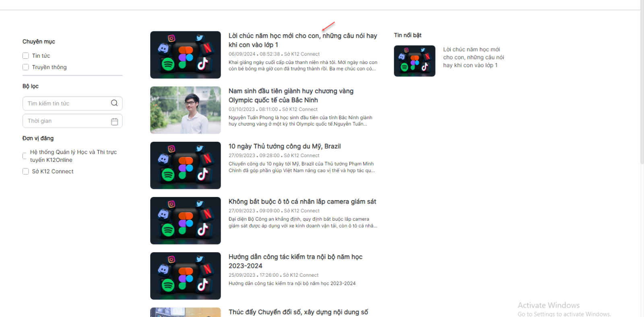Open featured story title in Tin nổi bật
Image resolution: width=644 pixels, height=317 pixels.
point(473,57)
